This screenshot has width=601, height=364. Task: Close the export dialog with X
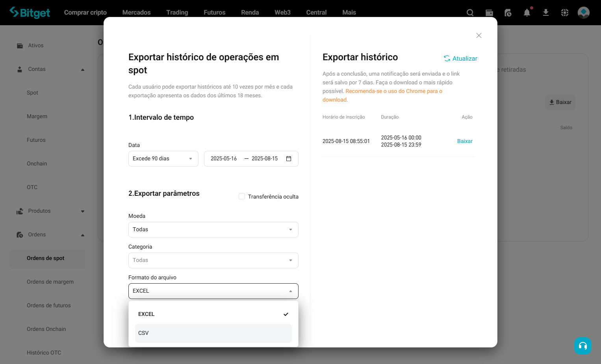[479, 35]
